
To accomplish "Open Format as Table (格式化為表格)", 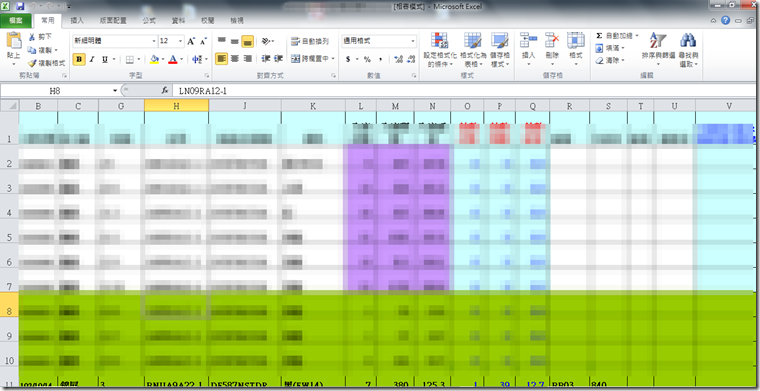I will coord(473,50).
